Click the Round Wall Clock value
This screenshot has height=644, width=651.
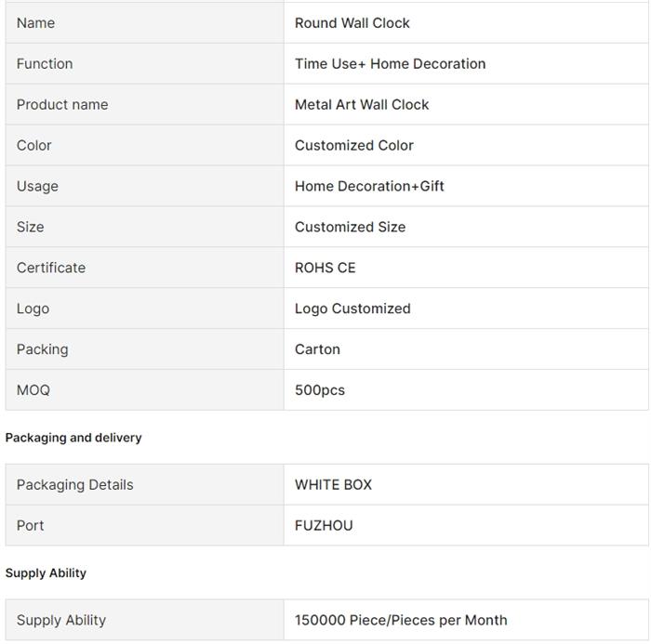(x=352, y=23)
